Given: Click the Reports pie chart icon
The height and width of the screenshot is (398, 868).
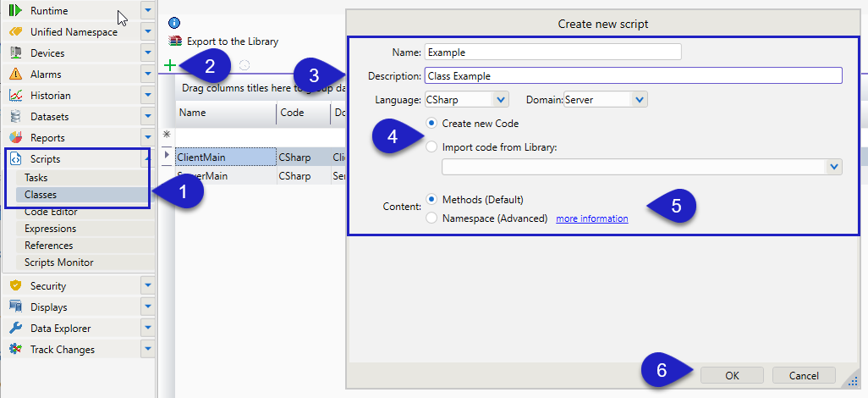Looking at the screenshot, I should [x=15, y=138].
